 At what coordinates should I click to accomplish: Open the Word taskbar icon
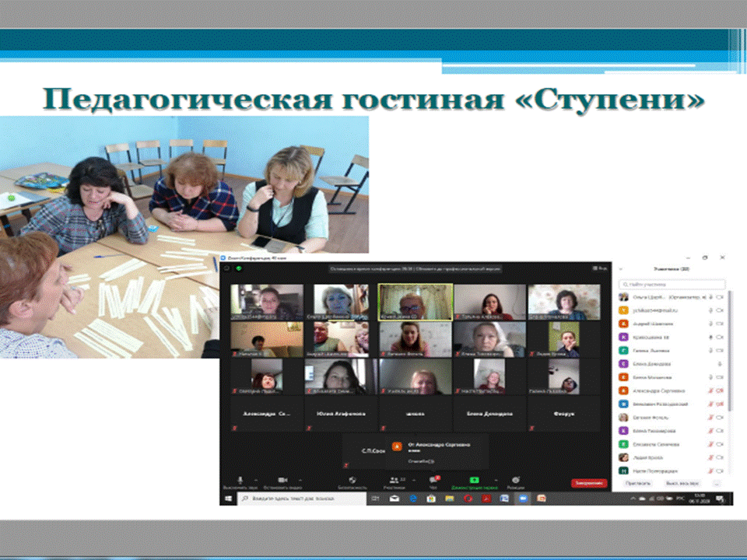[x=504, y=499]
